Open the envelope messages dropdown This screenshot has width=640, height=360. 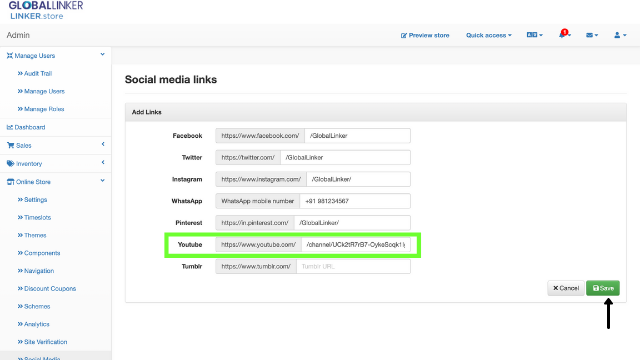pyautogui.click(x=592, y=35)
